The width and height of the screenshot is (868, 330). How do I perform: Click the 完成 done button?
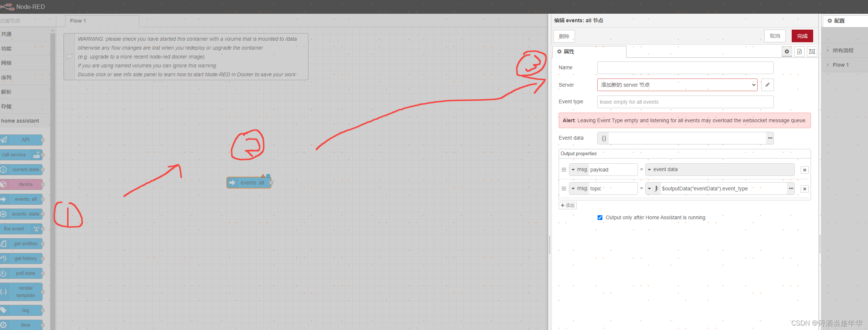(x=802, y=36)
